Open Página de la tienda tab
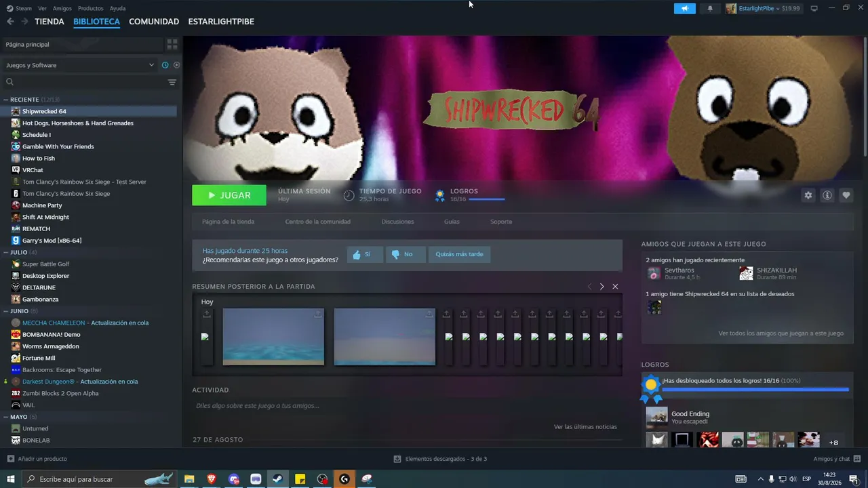 coord(228,222)
